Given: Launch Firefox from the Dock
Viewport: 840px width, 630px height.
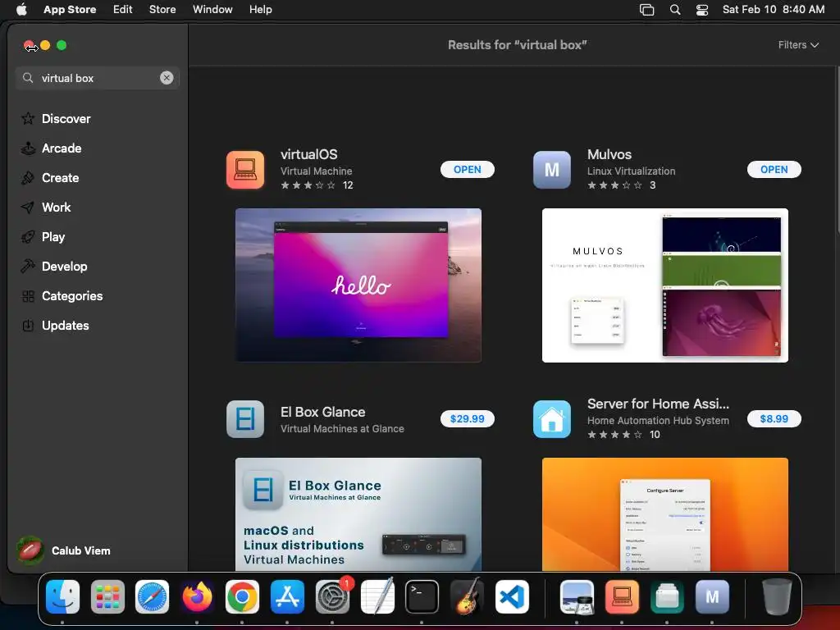Looking at the screenshot, I should click(197, 596).
